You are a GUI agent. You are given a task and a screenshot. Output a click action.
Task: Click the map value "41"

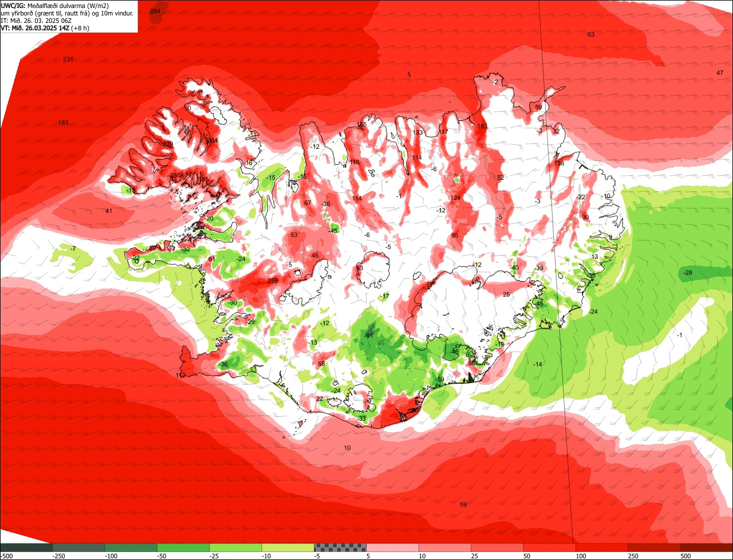coord(108,211)
